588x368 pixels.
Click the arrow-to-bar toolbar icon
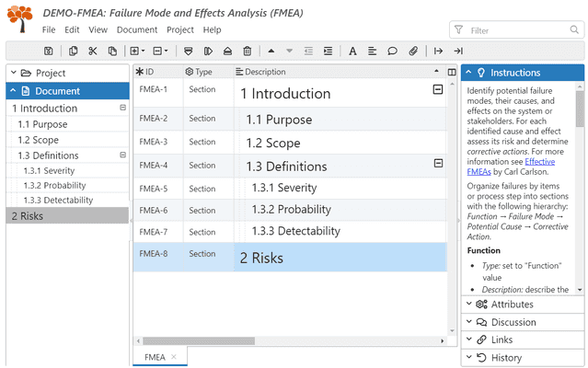[x=458, y=51]
